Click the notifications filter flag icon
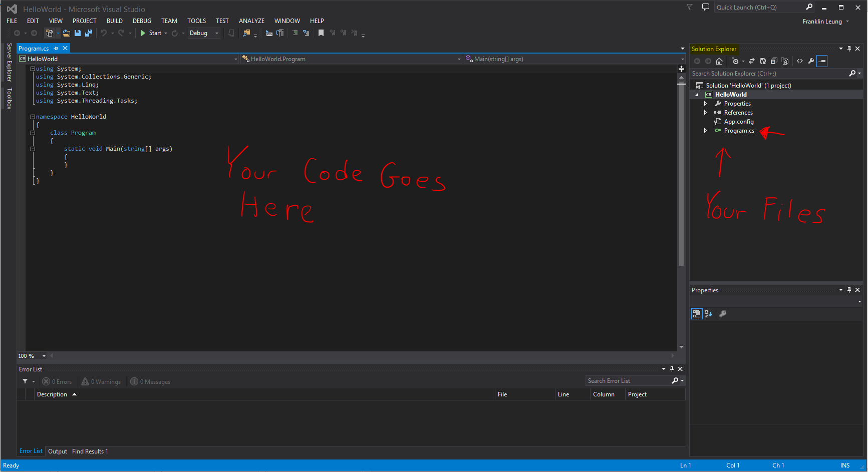This screenshot has height=472, width=868. click(690, 7)
